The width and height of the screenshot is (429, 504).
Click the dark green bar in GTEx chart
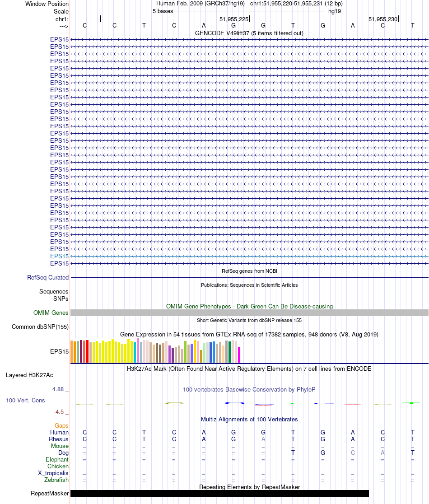click(x=229, y=352)
